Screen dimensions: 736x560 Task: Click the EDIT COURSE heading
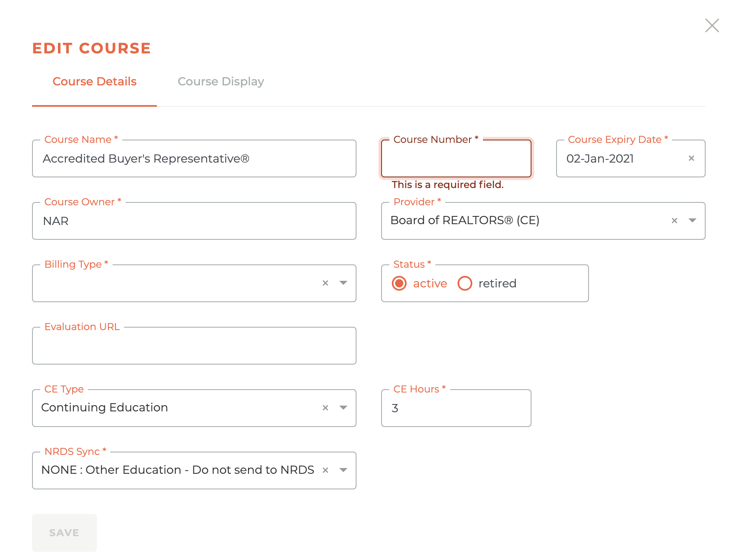tap(92, 48)
